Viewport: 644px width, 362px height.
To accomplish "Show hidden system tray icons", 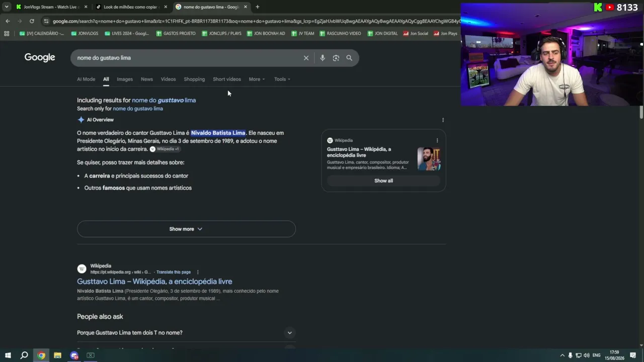I will click(x=562, y=355).
